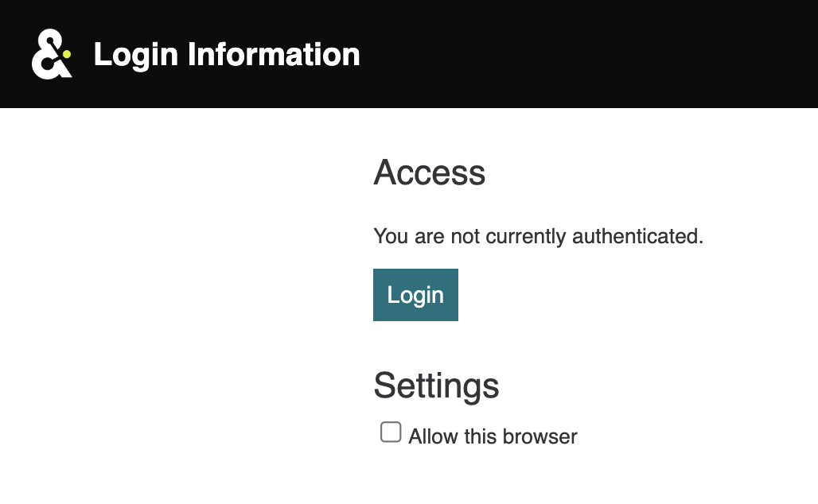Image resolution: width=818 pixels, height=504 pixels.
Task: Click the word 'are' in status message
Action: tap(428, 236)
